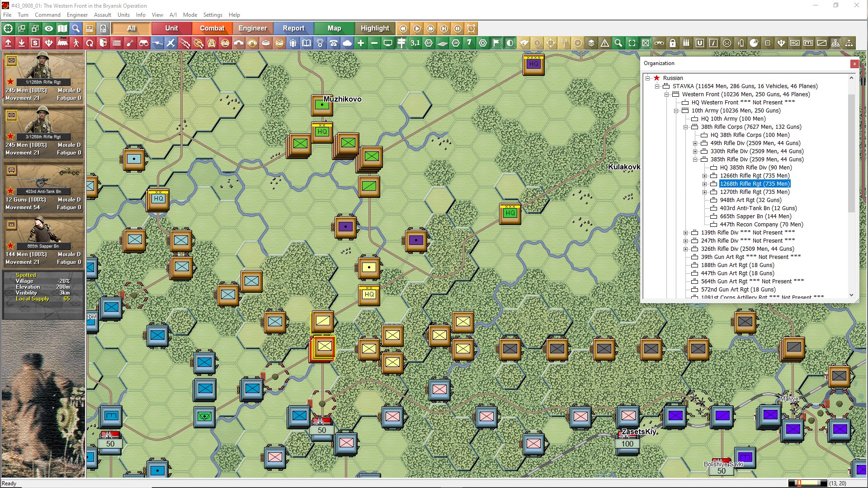868x488 pixels.
Task: Click the circular arrow turn unit icon
Action: click(90, 43)
